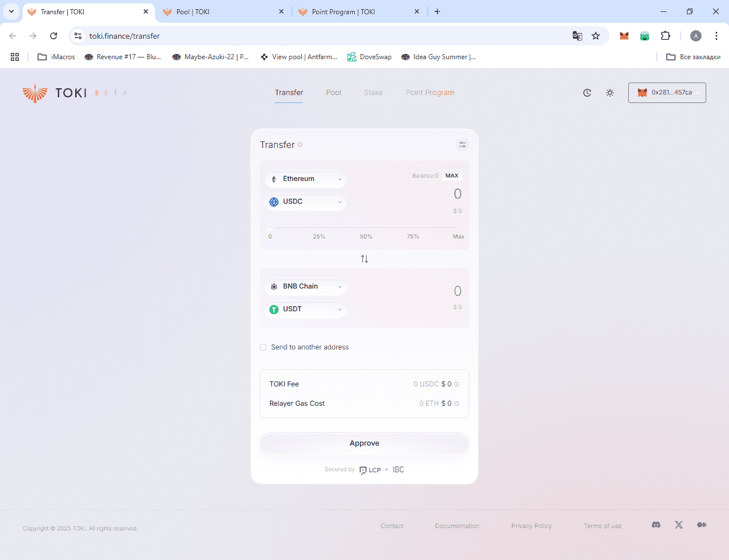Switch to Point Program nav tab
Viewport: 729px width, 560px height.
click(430, 93)
